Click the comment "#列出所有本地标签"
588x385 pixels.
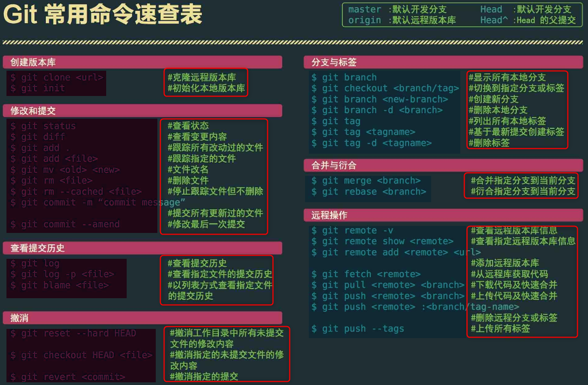(507, 121)
